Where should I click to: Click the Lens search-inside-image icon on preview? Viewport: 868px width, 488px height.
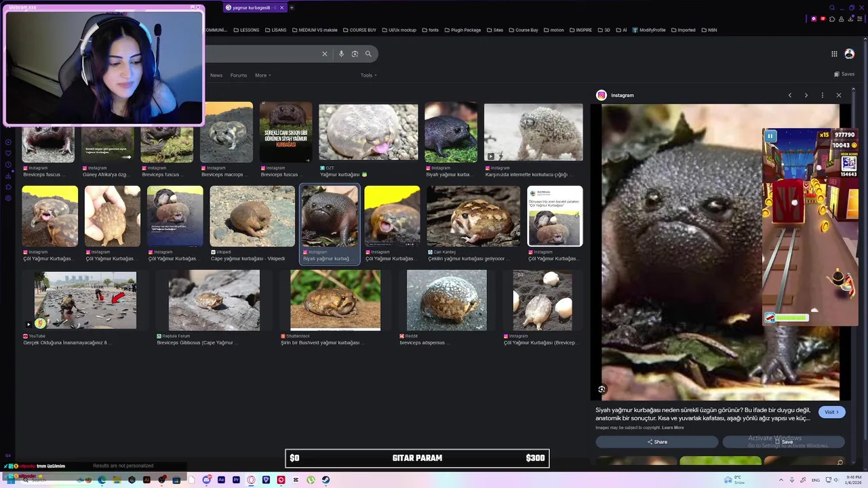[x=601, y=389]
